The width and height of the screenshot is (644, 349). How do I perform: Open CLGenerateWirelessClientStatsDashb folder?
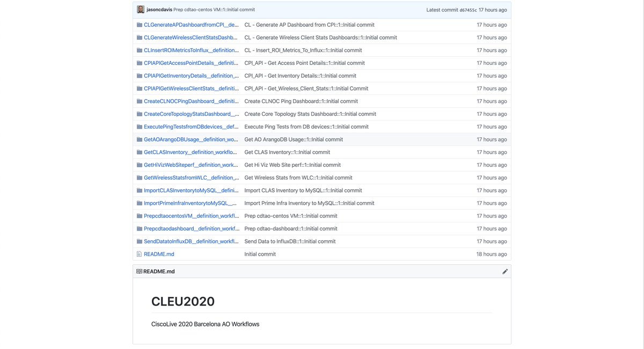(x=191, y=38)
